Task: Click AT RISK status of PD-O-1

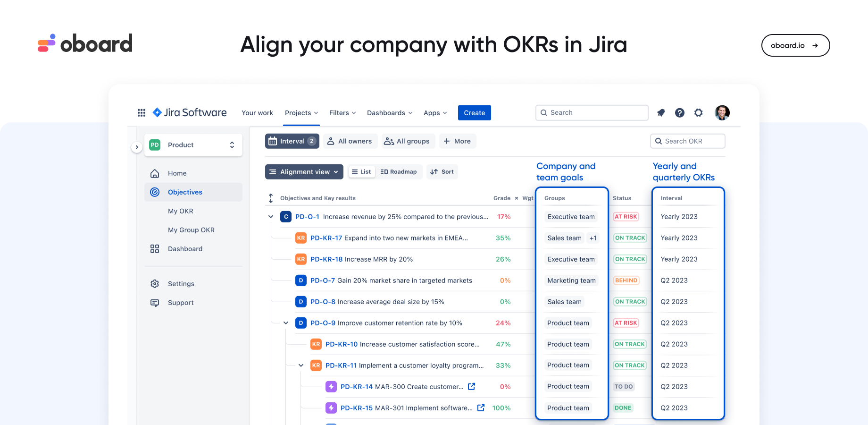Action: 626,217
